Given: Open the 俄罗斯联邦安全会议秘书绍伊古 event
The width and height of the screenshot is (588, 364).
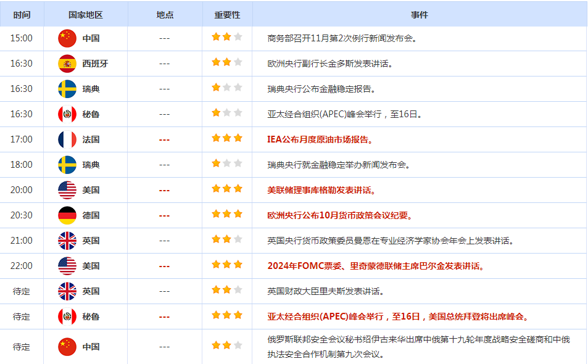Looking at the screenshot, I should [x=418, y=347].
